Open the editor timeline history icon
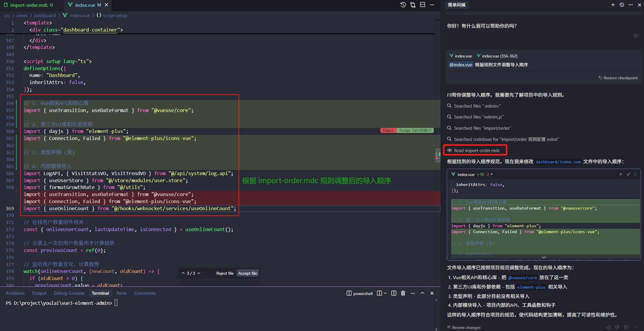Screen dimensions: 644x331 point(403,5)
